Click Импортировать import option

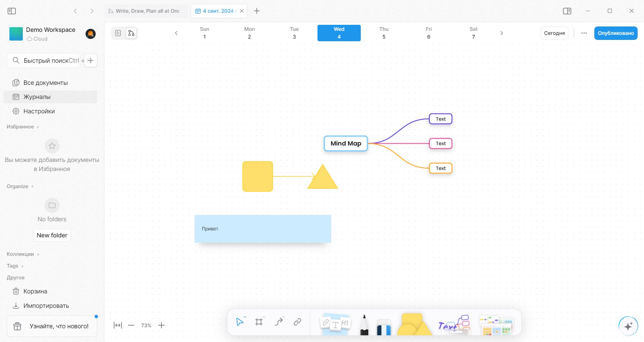coord(50,306)
